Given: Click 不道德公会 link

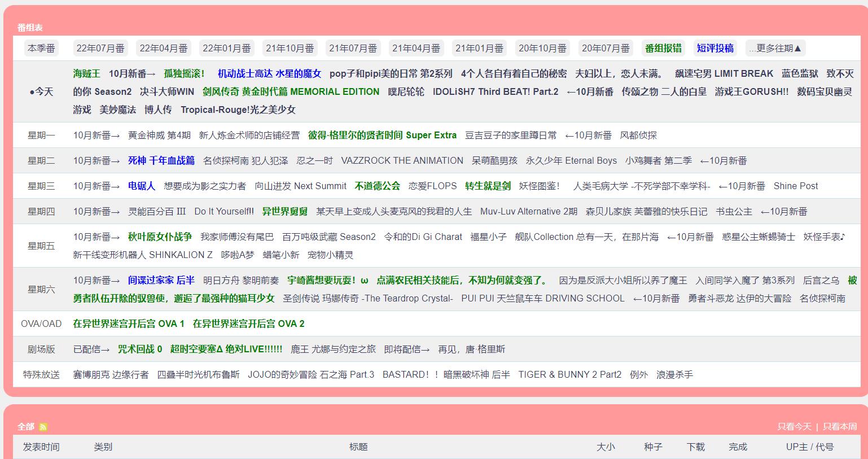Looking at the screenshot, I should (x=378, y=186).
